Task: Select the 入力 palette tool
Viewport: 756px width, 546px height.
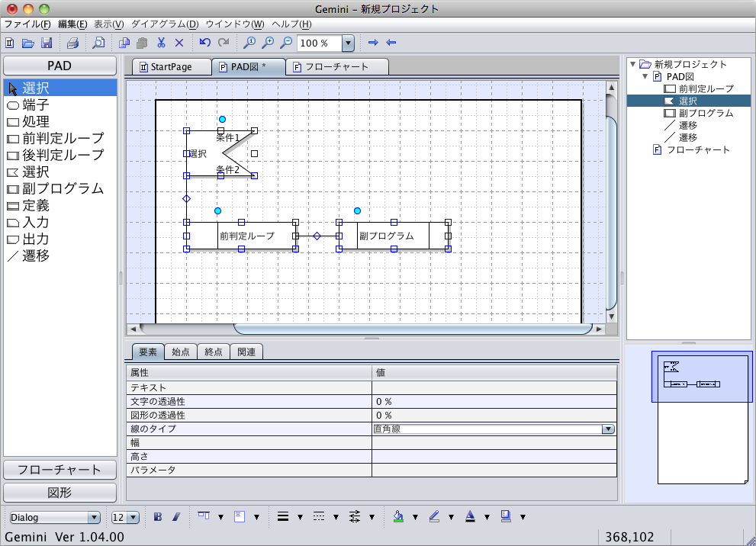Action: (60, 223)
